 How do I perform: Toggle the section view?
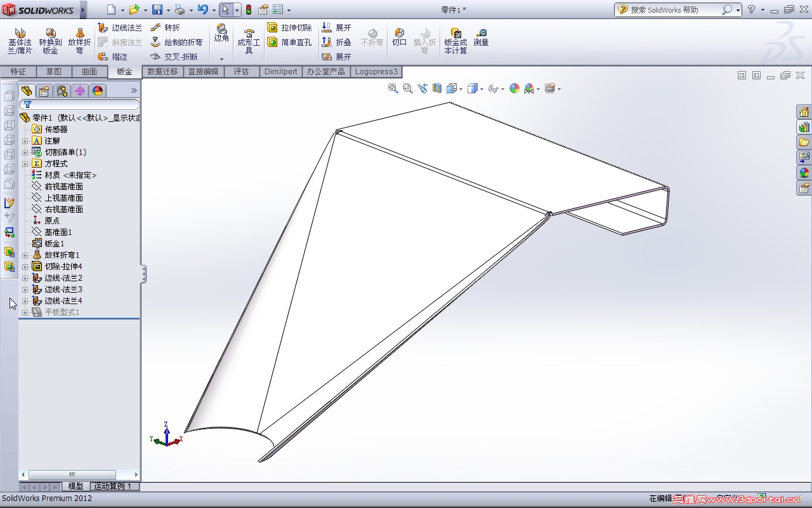(x=437, y=89)
